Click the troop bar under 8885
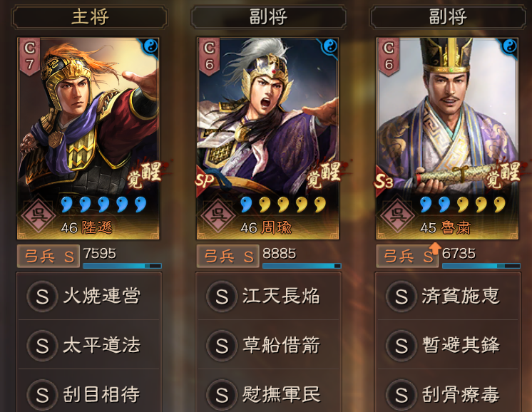This screenshot has height=412, width=532. [x=302, y=266]
